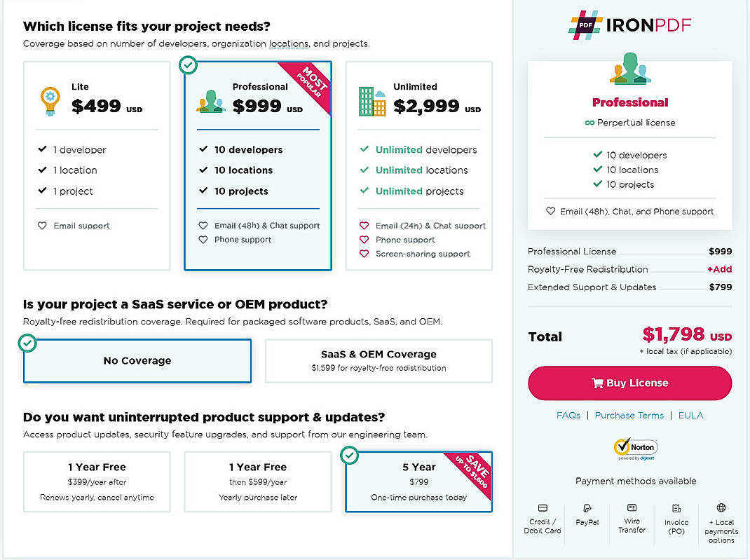Click the lightbulb icon on the Lite plan
Viewport: 750px width, 560px height.
tap(49, 99)
